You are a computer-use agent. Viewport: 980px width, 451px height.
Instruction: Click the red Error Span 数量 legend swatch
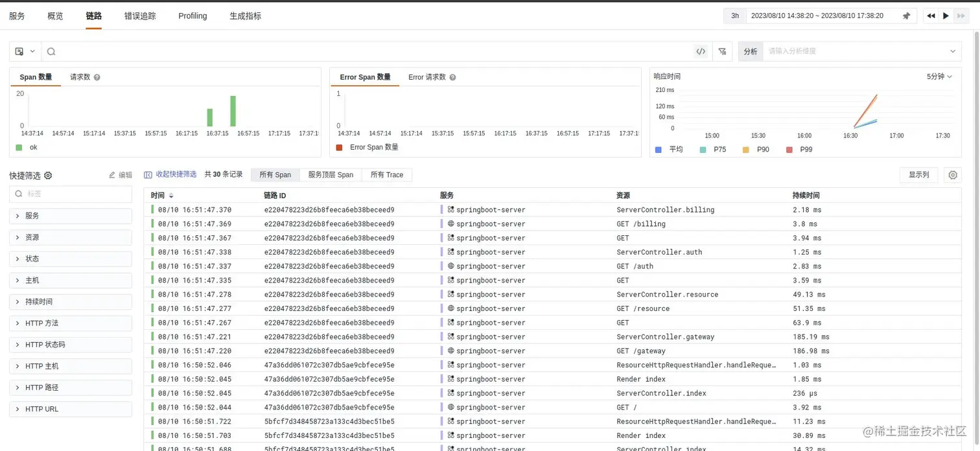[x=339, y=148]
